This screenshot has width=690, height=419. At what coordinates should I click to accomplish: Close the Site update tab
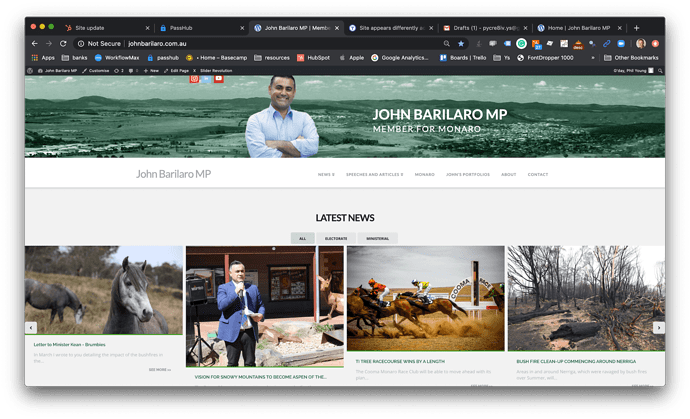(x=147, y=28)
